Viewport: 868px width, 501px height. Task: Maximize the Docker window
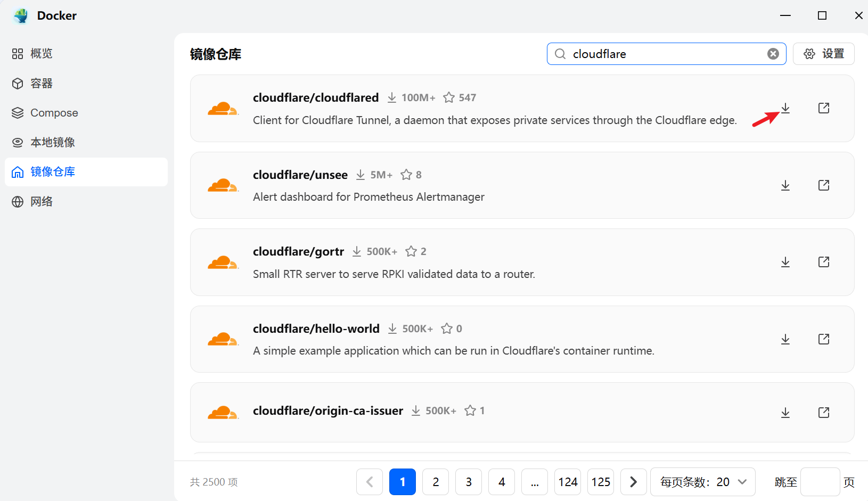[x=822, y=15]
